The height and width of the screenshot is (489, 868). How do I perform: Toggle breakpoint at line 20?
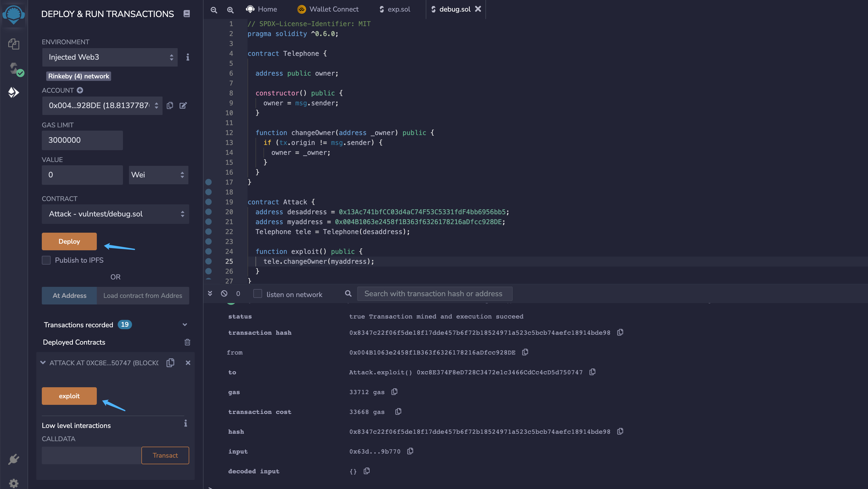pos(208,212)
